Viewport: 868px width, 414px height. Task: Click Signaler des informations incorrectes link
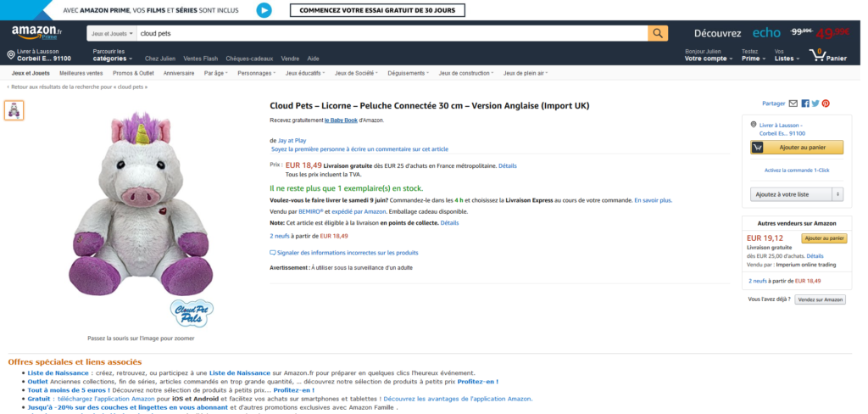pos(348,253)
